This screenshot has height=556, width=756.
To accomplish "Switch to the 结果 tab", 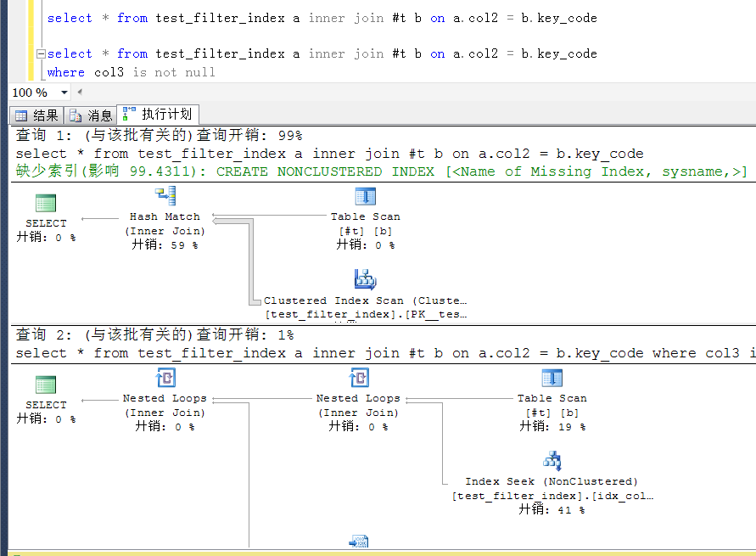I will click(x=36, y=115).
